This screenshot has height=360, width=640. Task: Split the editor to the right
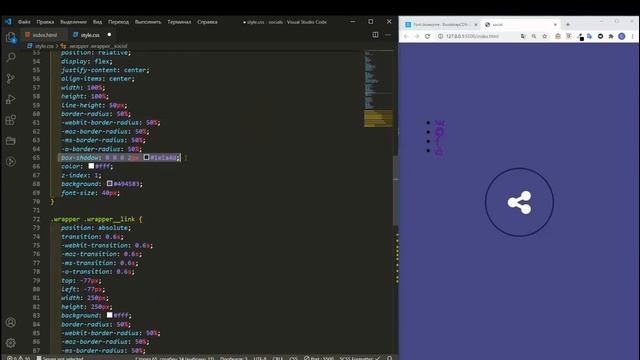pos(375,35)
